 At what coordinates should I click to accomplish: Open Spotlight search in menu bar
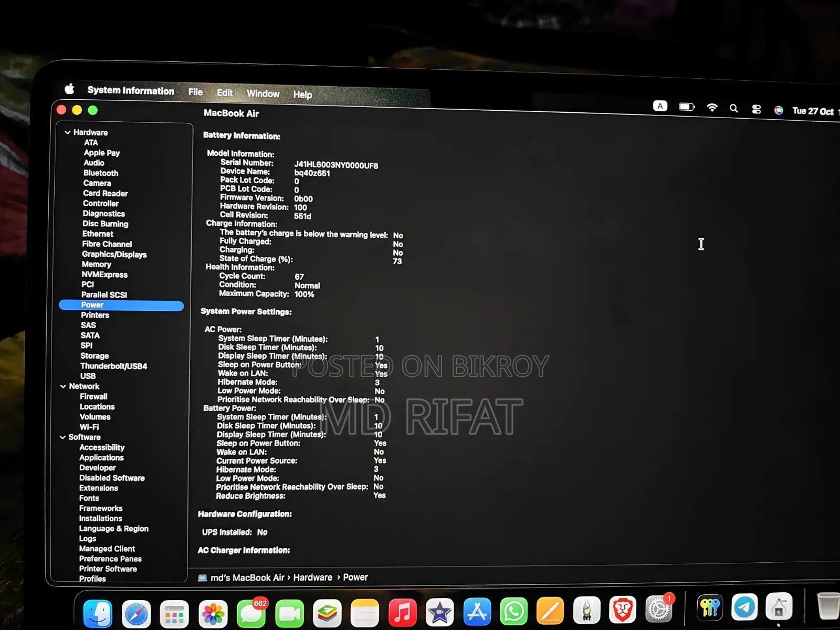point(734,108)
